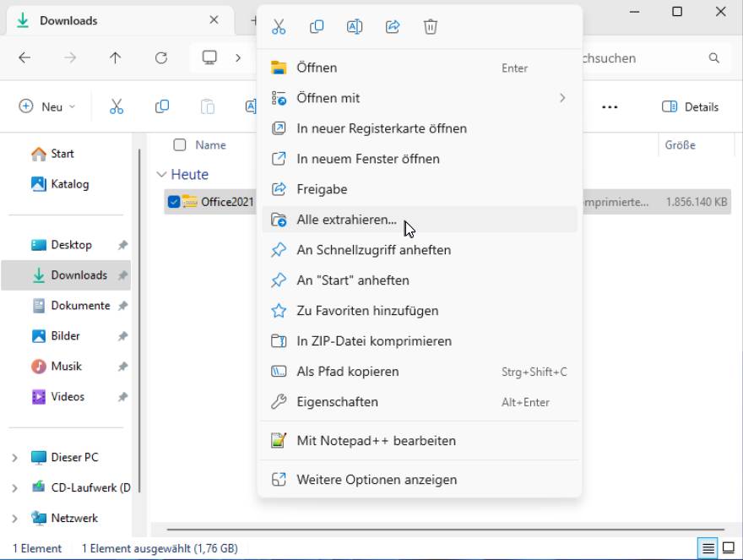The image size is (743, 560).
Task: Expand the Netzwerk tree node
Action: click(14, 519)
